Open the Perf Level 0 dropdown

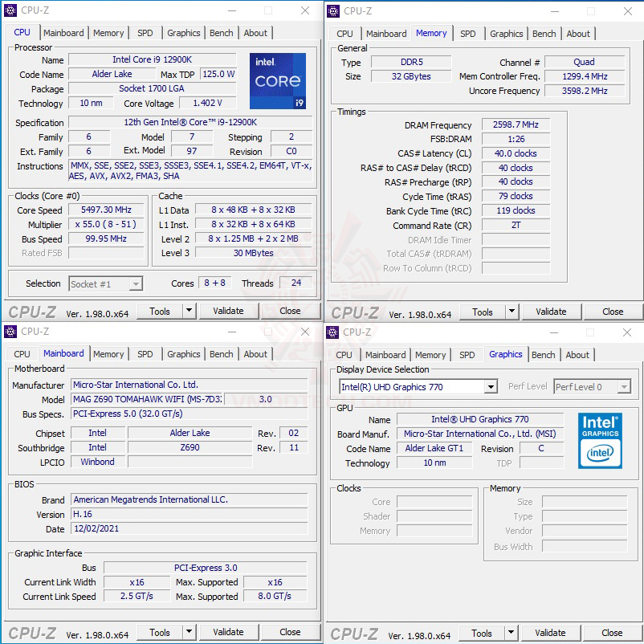click(624, 387)
